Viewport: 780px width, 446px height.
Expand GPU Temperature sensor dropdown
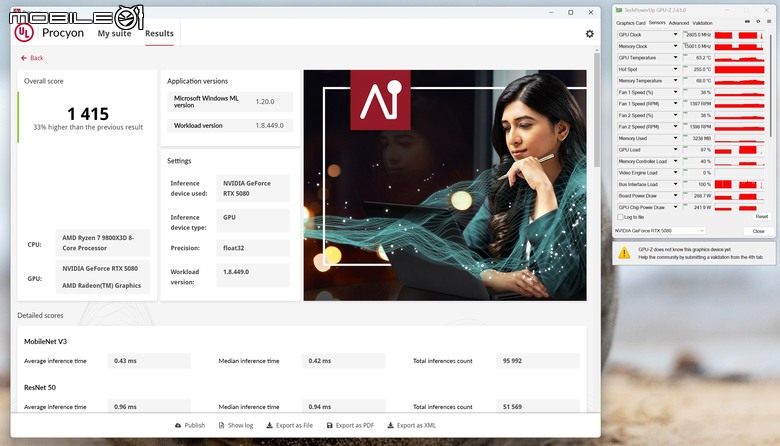coord(675,58)
